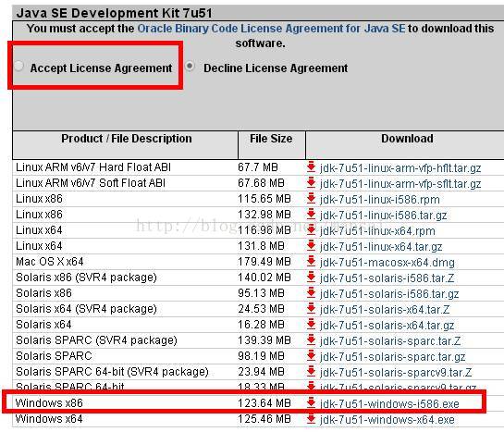Click the 115.65 MB file size cell
Viewport: 504px width, 432px height.
tap(264, 199)
